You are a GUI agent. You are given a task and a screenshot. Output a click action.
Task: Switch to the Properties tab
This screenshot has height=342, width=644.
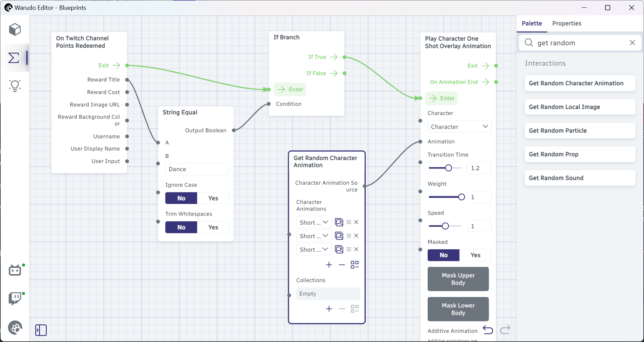point(566,23)
